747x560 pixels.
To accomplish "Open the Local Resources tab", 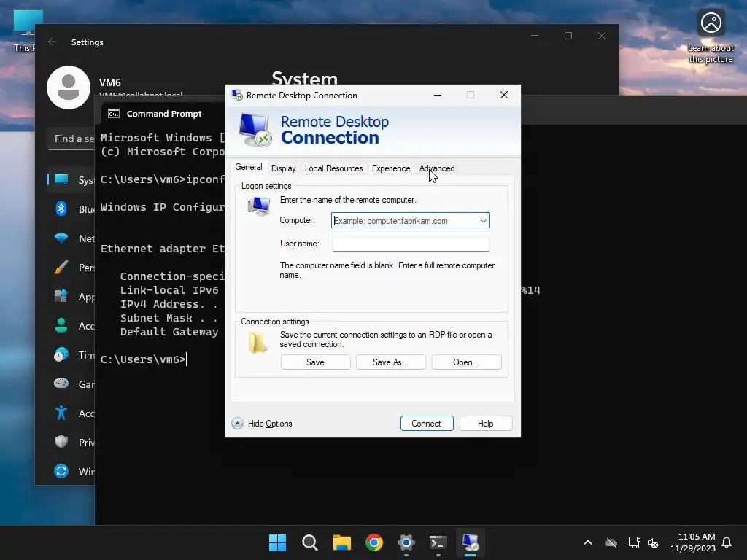I will tap(333, 168).
